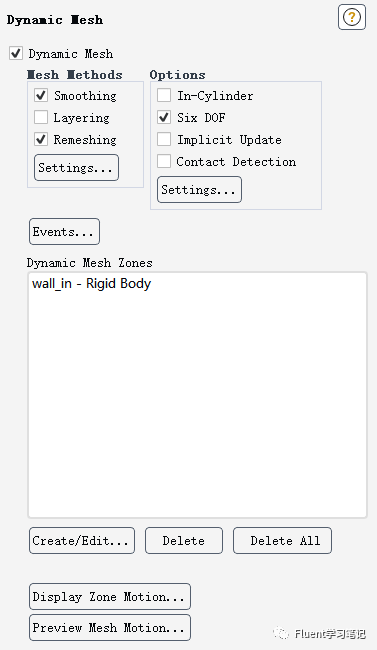Toggle the Remeshing checkbox
Image resolution: width=377 pixels, height=650 pixels.
pyautogui.click(x=41, y=139)
